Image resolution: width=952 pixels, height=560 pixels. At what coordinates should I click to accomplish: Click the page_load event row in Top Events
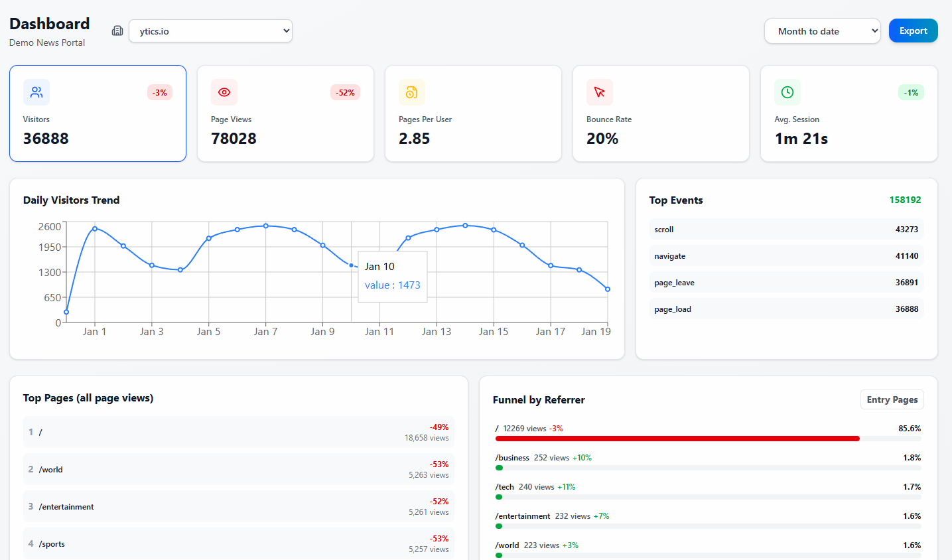(786, 309)
